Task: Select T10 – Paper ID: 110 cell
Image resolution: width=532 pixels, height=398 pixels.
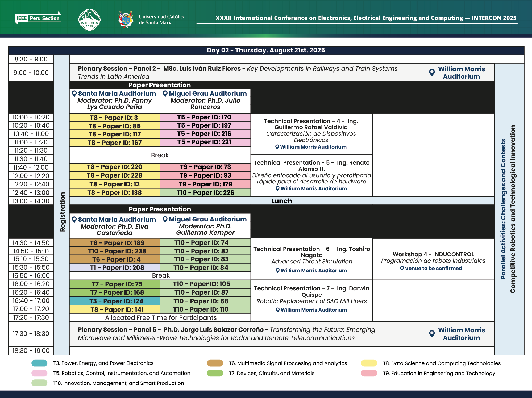Action: (x=205, y=309)
